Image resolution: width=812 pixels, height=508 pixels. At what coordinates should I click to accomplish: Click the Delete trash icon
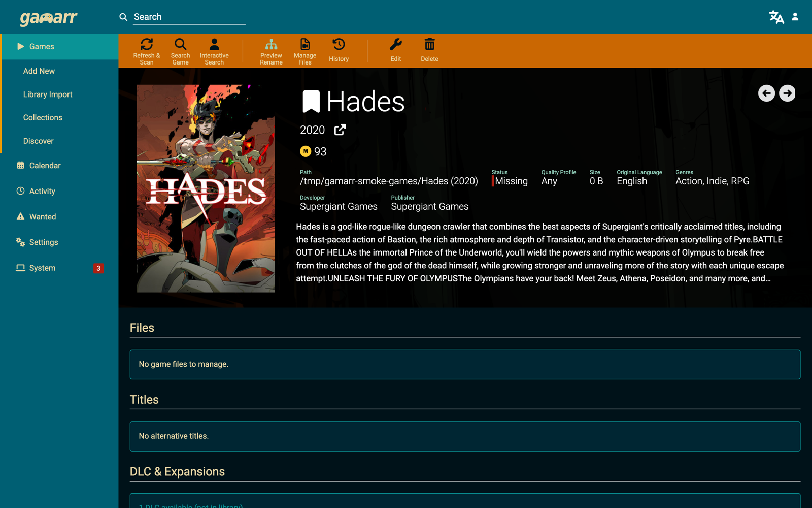[x=429, y=45]
